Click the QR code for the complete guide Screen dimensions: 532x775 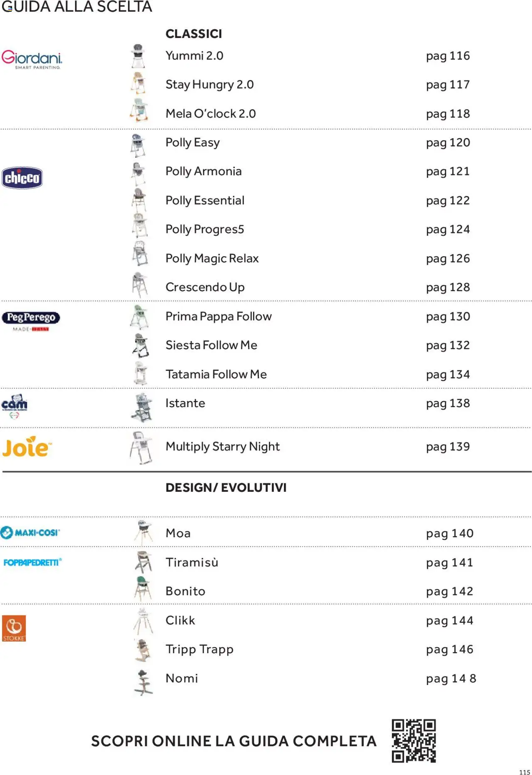(414, 740)
